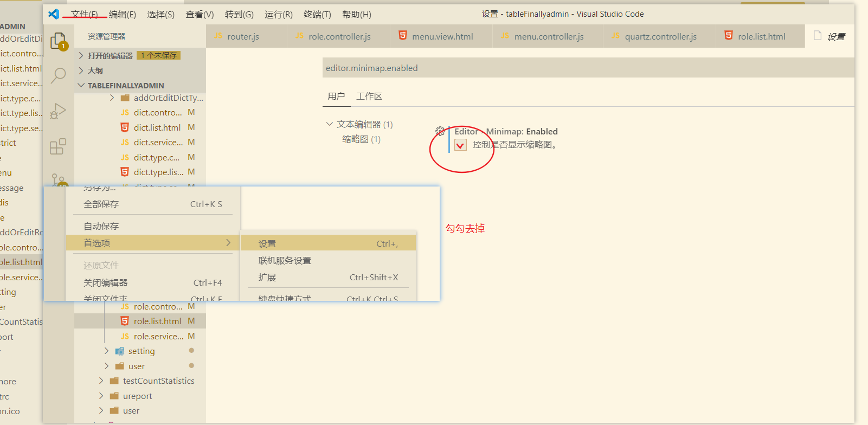Open the Extensions view in activity bar
The height and width of the screenshot is (425, 868).
coord(58,146)
